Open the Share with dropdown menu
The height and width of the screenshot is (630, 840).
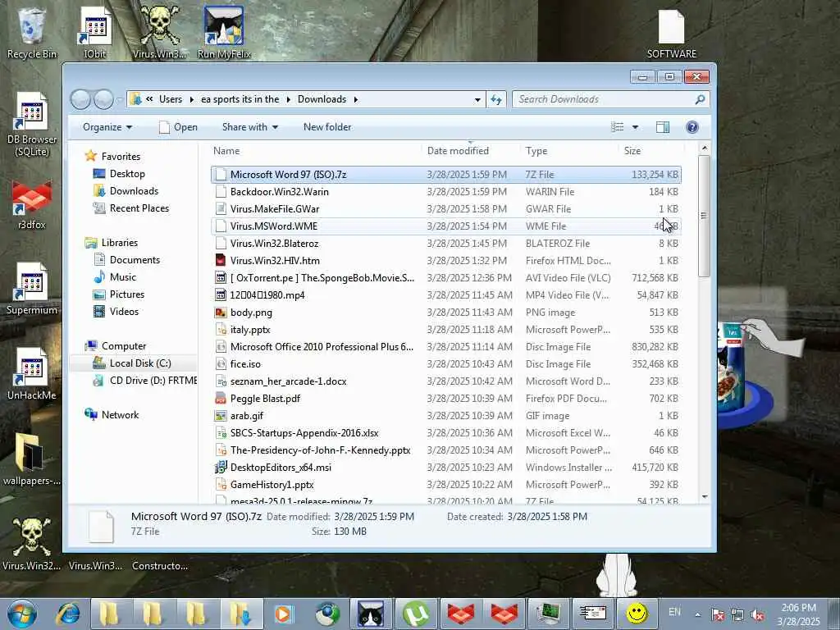coord(250,127)
